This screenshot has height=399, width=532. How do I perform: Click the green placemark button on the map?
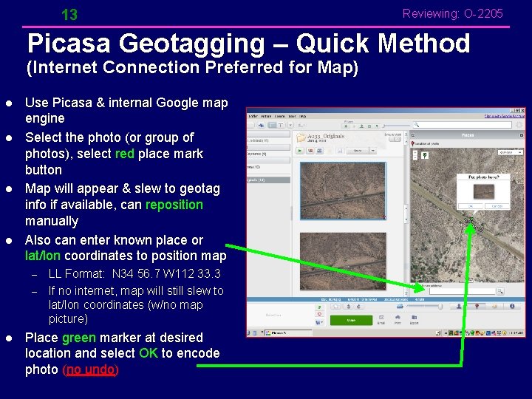pos(425,155)
